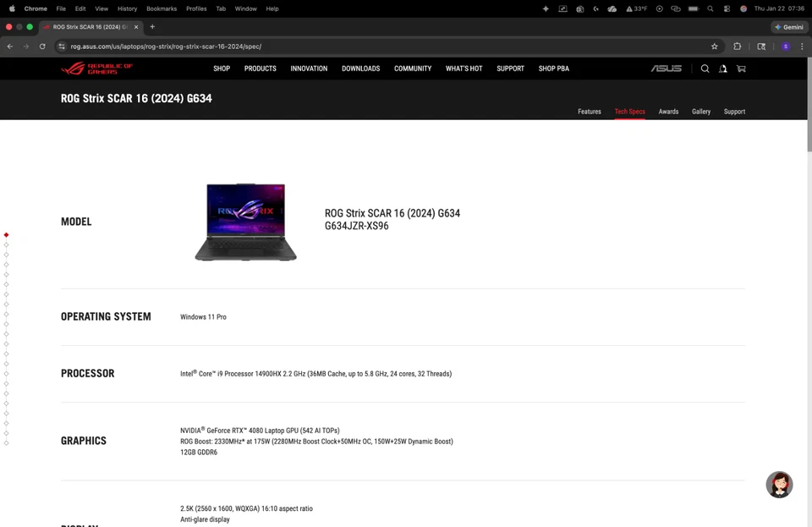Select the Awards tab
Viewport: 812px width, 527px height.
tap(668, 111)
